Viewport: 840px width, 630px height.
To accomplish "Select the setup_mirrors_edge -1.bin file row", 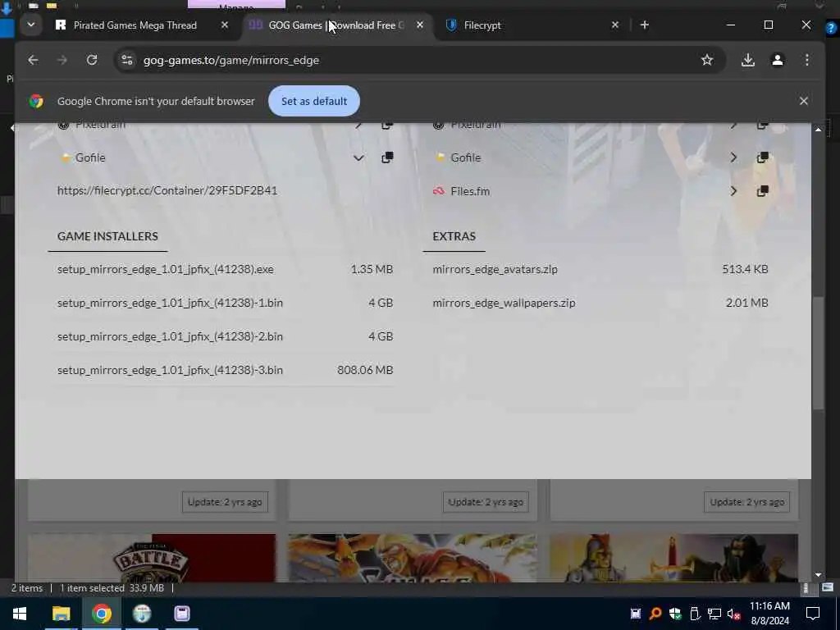I will point(225,303).
